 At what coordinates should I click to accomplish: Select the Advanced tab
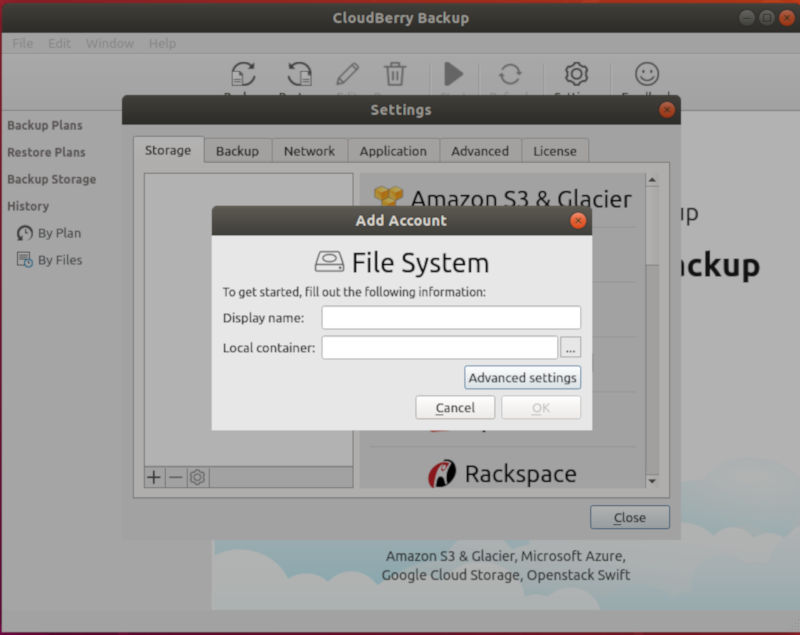tap(480, 150)
